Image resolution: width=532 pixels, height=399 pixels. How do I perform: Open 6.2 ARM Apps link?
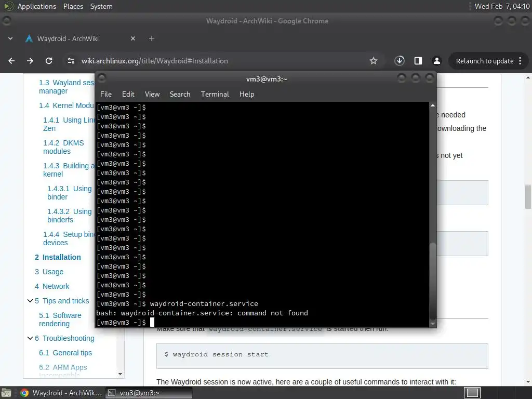pos(63,367)
